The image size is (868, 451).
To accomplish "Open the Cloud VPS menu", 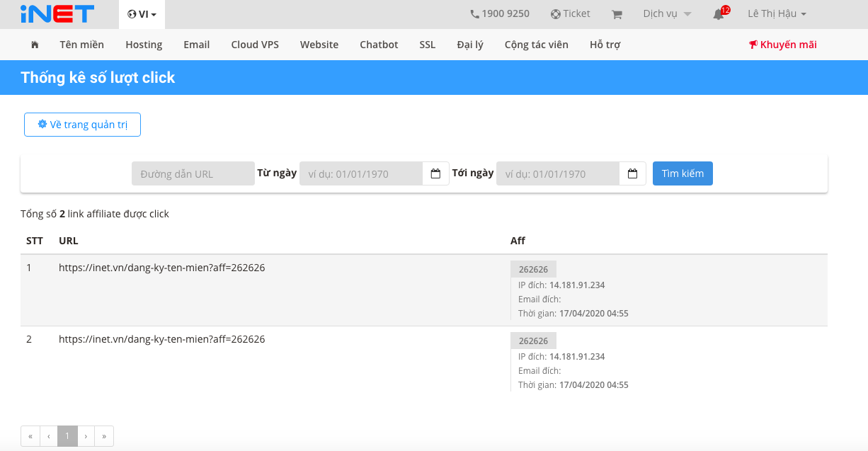I will coord(255,45).
